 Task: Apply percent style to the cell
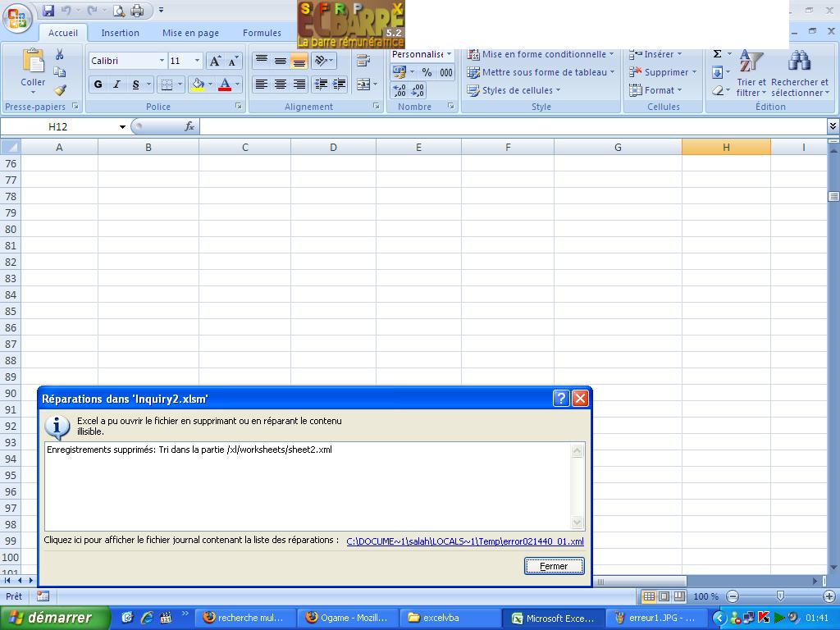coord(427,72)
